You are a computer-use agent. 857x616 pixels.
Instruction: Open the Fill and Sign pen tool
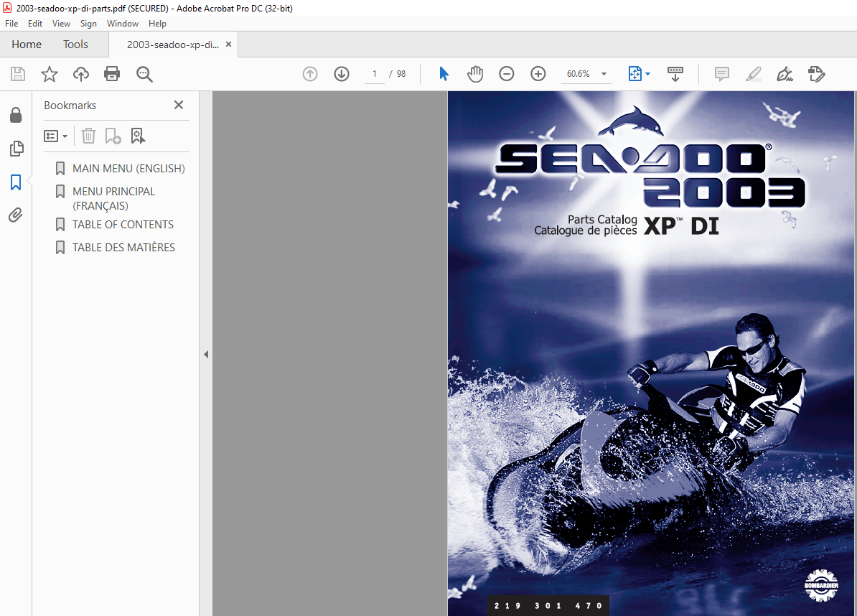(785, 74)
